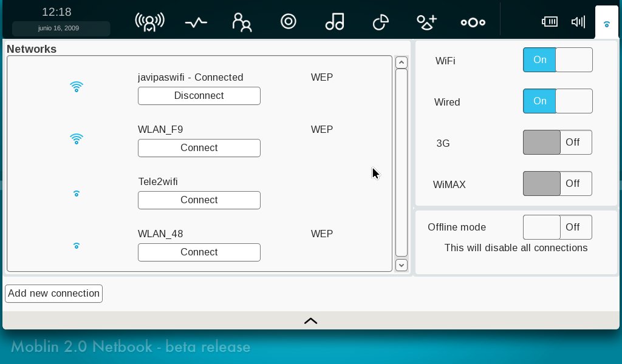Click This will disable all connections text
The height and width of the screenshot is (364, 622).
tap(516, 248)
